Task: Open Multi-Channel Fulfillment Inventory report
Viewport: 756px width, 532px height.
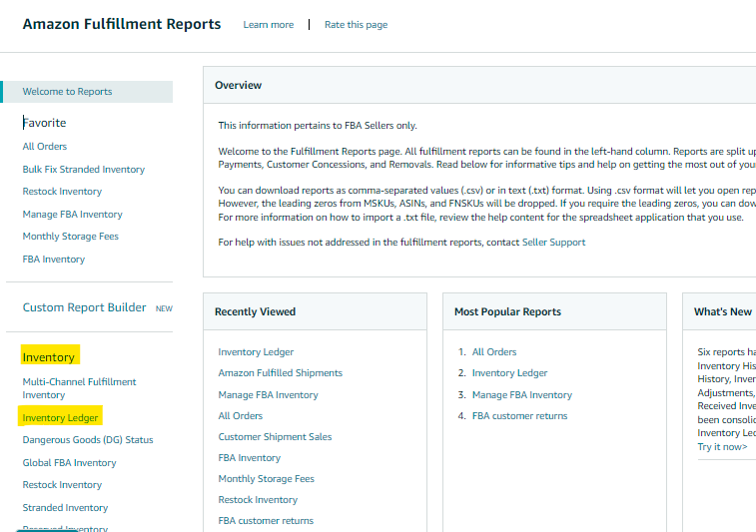Action: tap(79, 388)
